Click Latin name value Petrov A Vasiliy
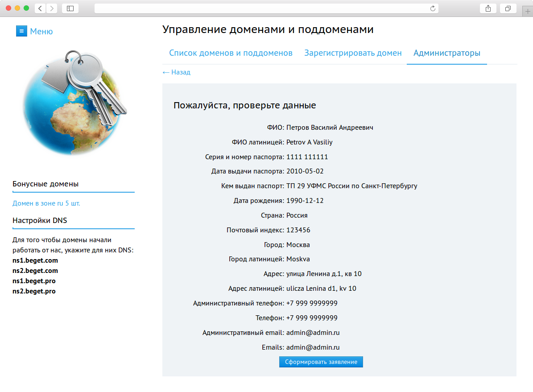This screenshot has width=533, height=392. pos(310,142)
